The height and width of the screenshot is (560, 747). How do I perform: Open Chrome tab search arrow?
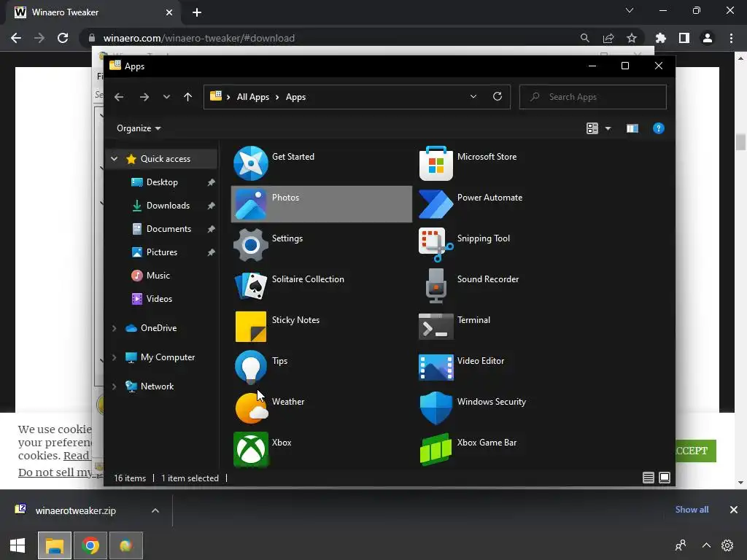[x=630, y=10]
